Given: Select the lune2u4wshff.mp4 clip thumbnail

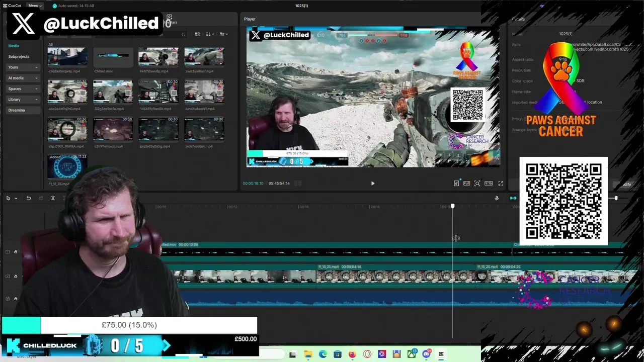Looking at the screenshot, I should coord(204,92).
